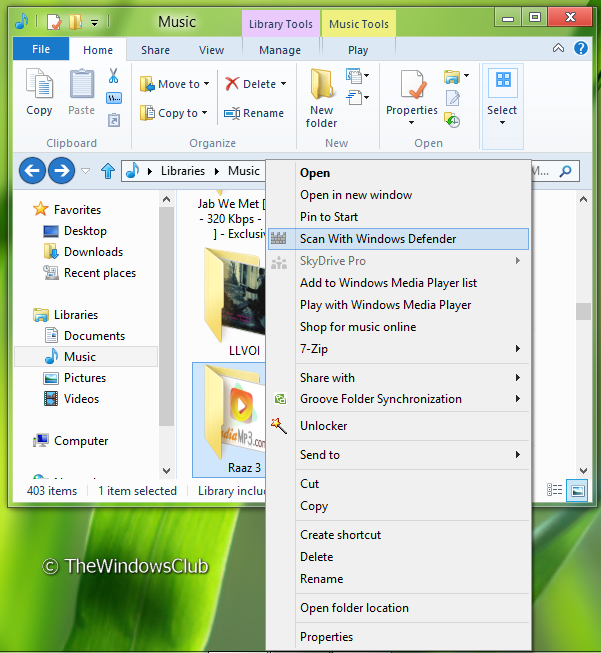Open the Open-with dropdown arrow in ribbon
Viewport: 601px width, 653px height.
click(466, 75)
